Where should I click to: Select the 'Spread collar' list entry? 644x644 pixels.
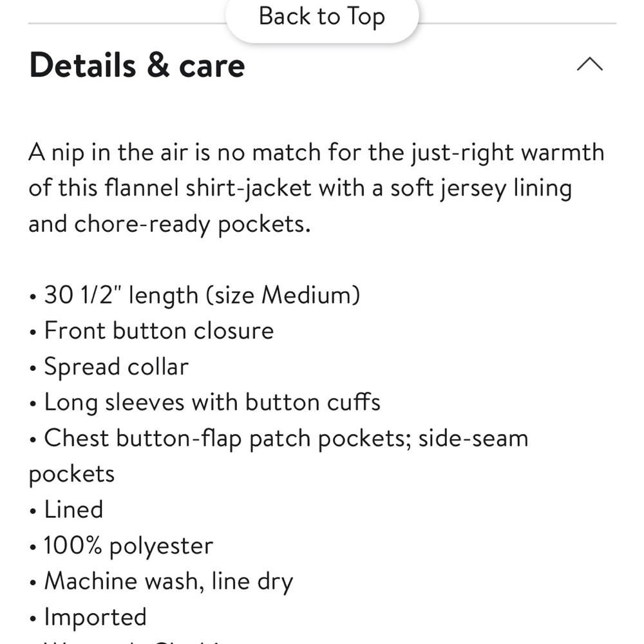click(x=116, y=366)
